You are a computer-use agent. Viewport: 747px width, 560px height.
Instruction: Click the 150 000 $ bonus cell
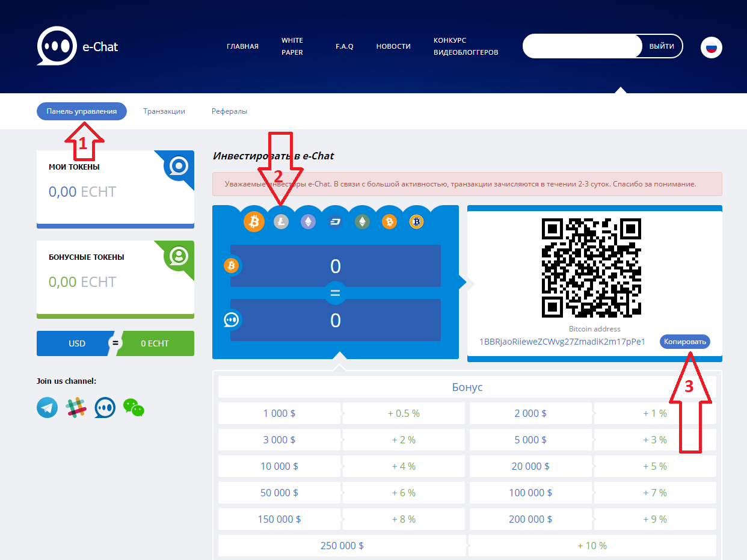pyautogui.click(x=279, y=519)
